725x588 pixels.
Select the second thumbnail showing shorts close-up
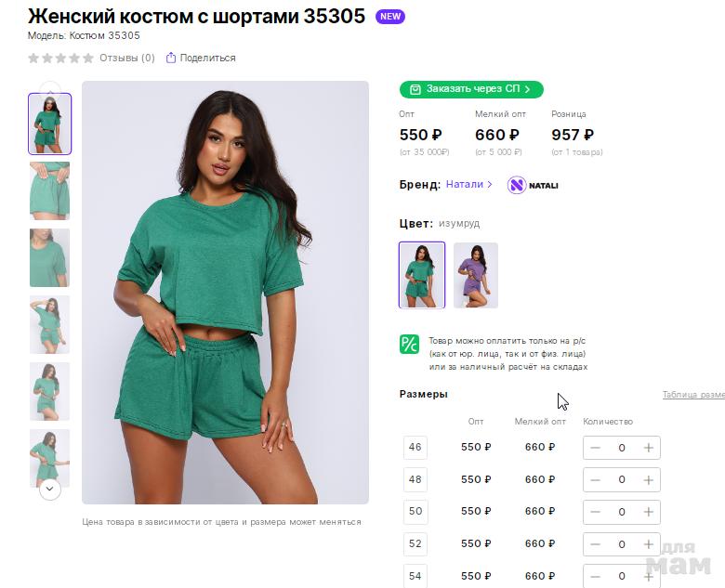pos(49,190)
